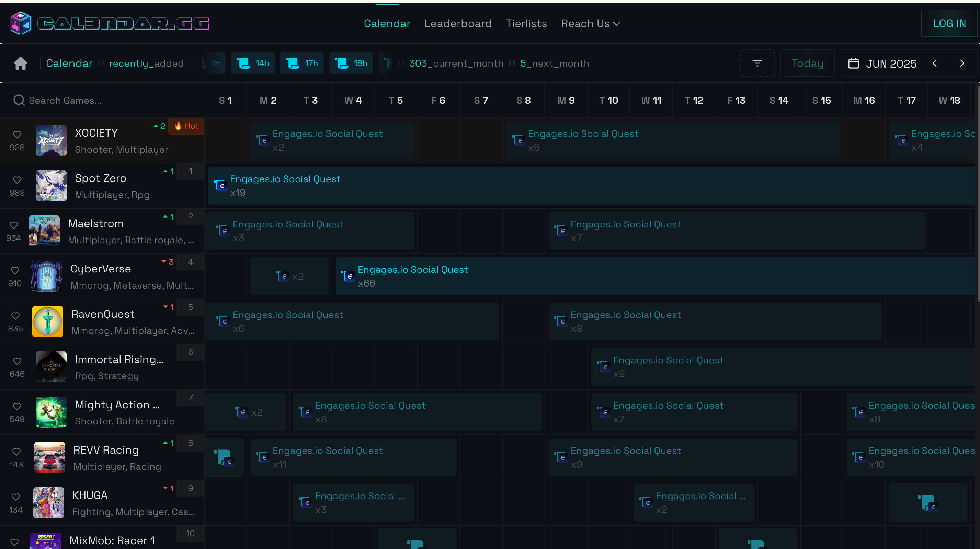Open the 14h recently added quest chip
The image size is (980, 549).
click(253, 63)
